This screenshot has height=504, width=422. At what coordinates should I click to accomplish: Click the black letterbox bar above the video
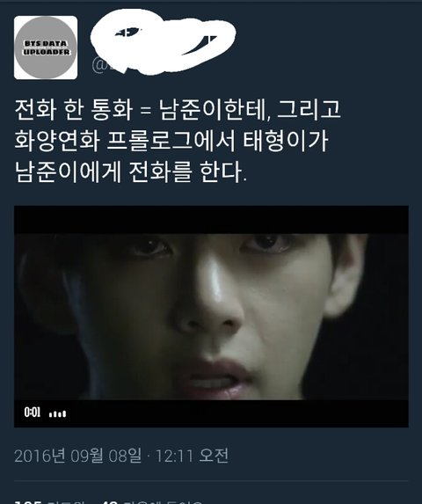211,220
